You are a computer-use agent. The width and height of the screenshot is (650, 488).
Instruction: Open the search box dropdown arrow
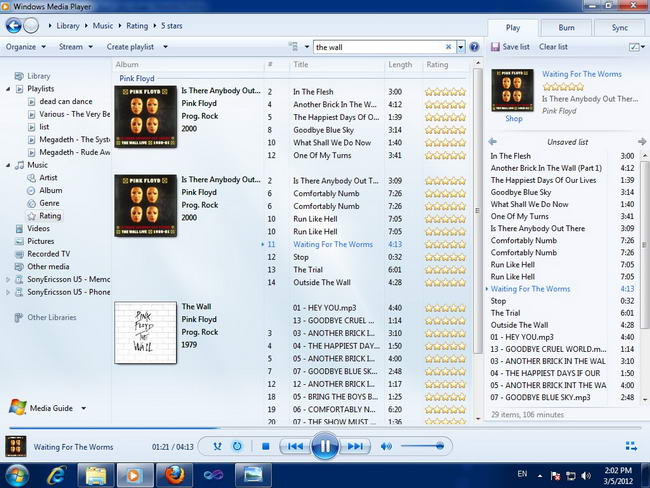tap(461, 47)
